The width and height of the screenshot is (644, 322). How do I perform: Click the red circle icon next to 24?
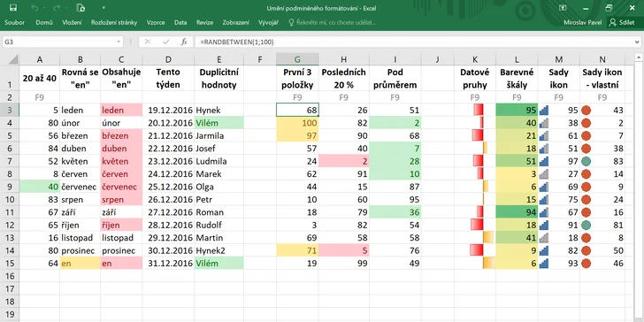tap(586, 199)
